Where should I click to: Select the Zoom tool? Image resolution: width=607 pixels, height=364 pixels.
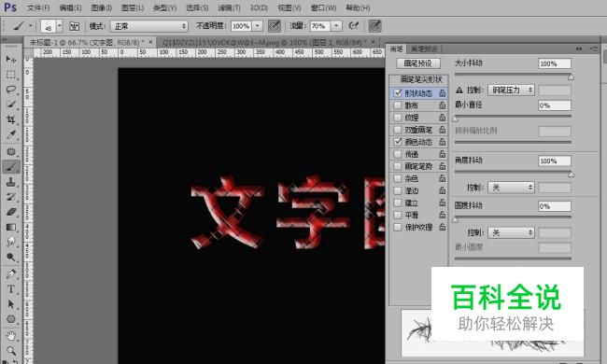pos(11,350)
